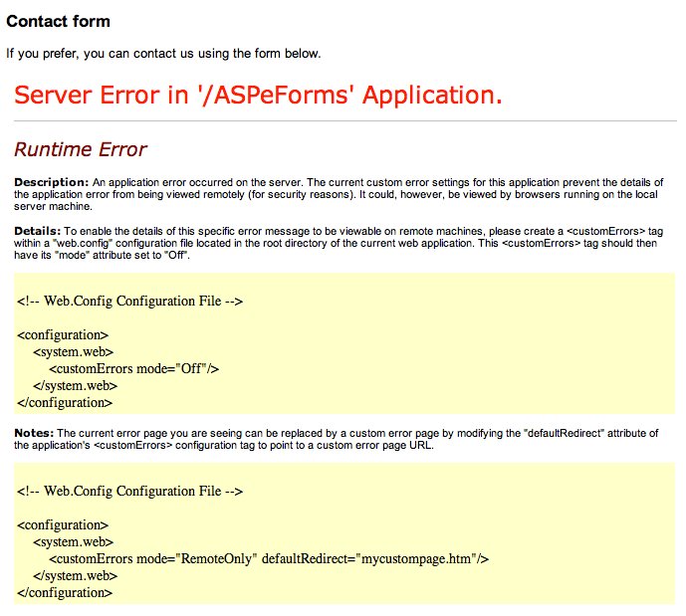686x616 pixels.
Task: Click the closing </system.web> tag in the RemoteOnly example
Action: [x=76, y=576]
